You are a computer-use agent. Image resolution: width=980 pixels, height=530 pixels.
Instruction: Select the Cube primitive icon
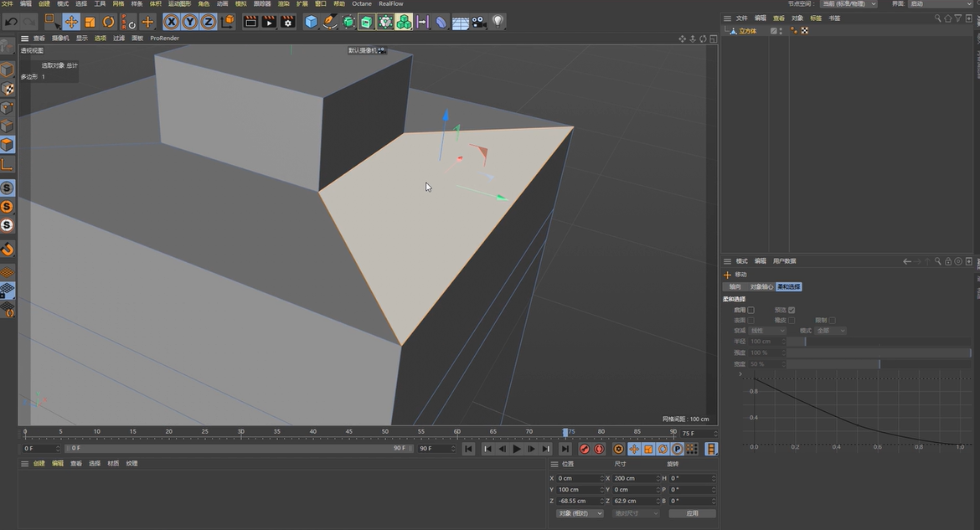310,22
